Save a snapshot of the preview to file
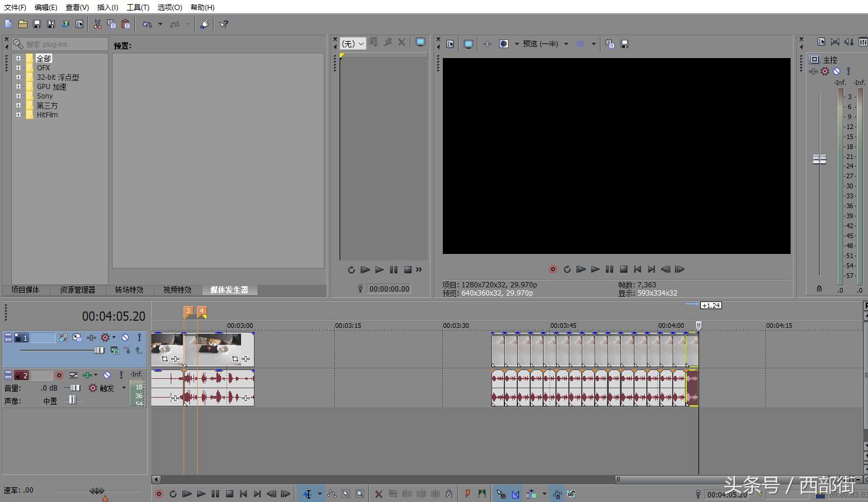Image resolution: width=868 pixels, height=502 pixels. coord(625,44)
